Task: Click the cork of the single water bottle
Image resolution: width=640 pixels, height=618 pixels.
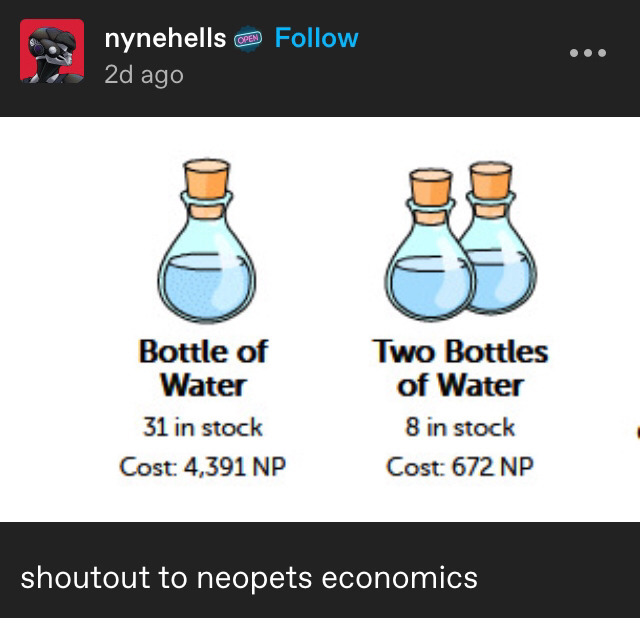Action: tap(207, 179)
